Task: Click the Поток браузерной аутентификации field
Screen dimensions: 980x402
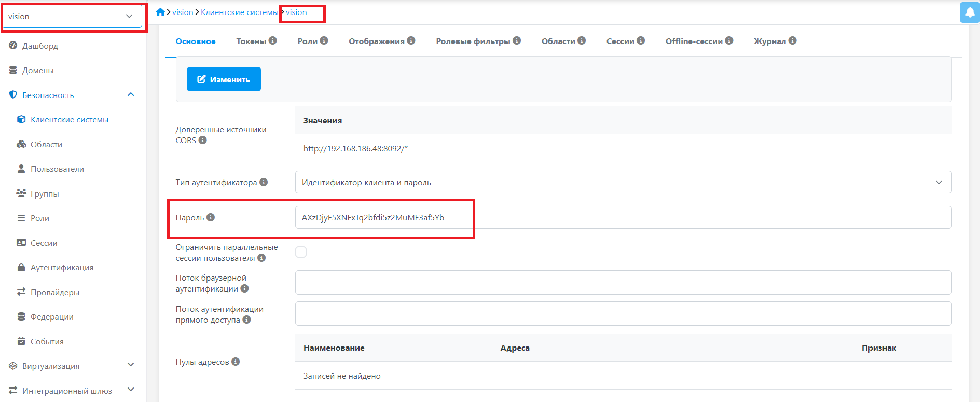Action: (623, 283)
